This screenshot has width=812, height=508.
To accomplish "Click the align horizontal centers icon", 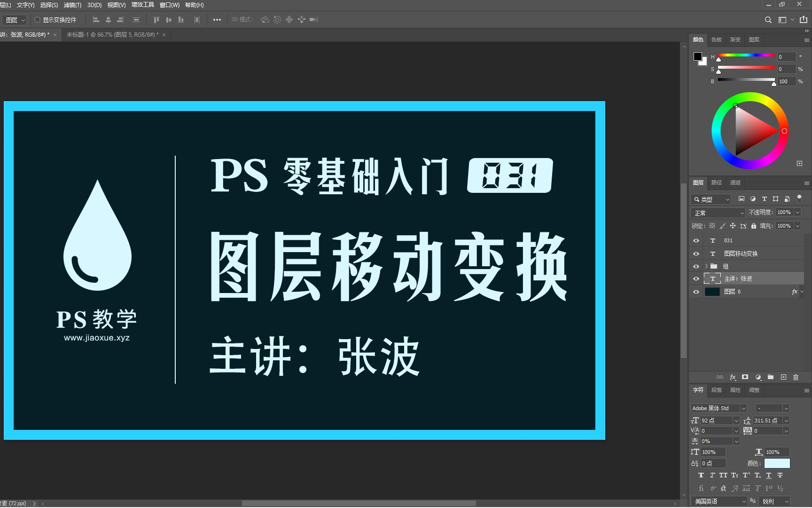I will (x=108, y=20).
